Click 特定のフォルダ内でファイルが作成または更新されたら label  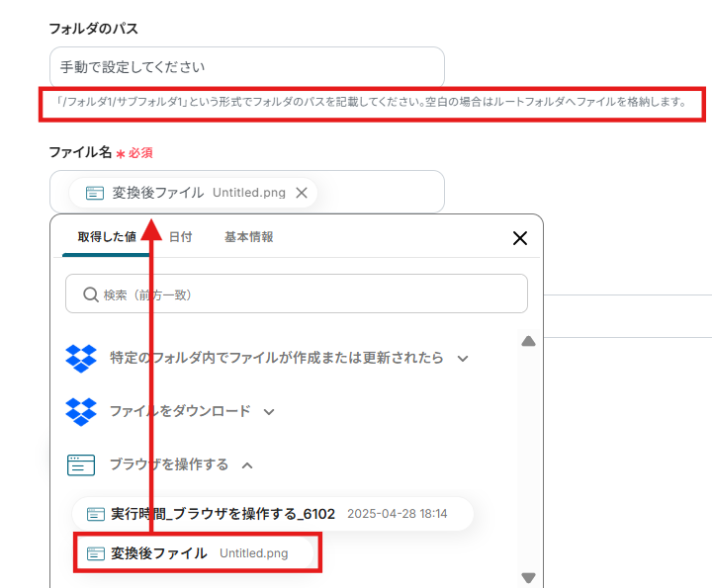pos(277,358)
